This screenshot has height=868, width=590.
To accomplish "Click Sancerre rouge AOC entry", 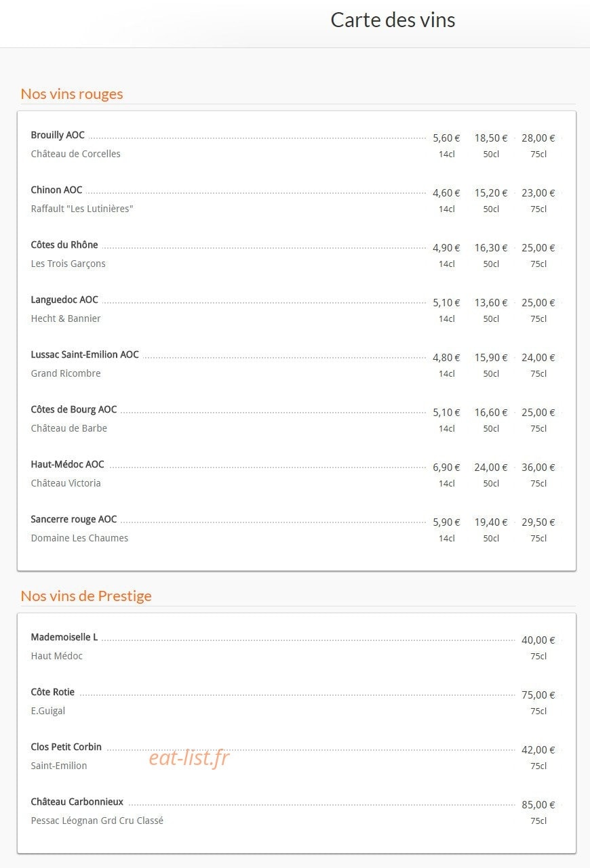I will point(74,520).
